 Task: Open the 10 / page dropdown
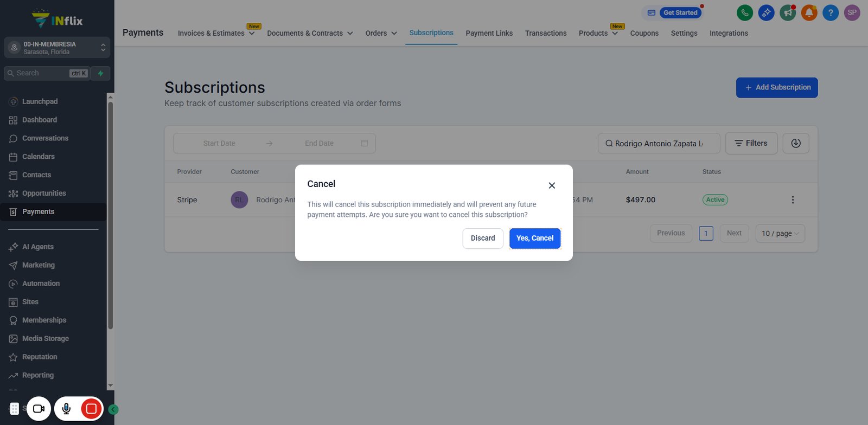click(780, 233)
